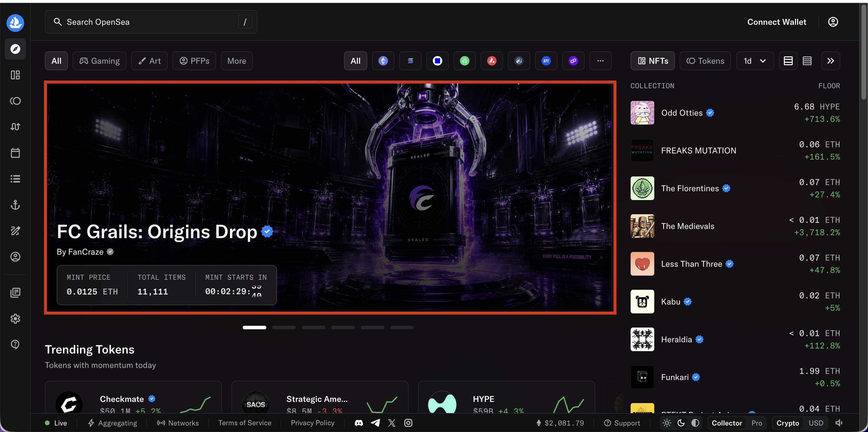This screenshot has width=868, height=432.
Task: Open the Telegram link in footer
Action: [375, 423]
